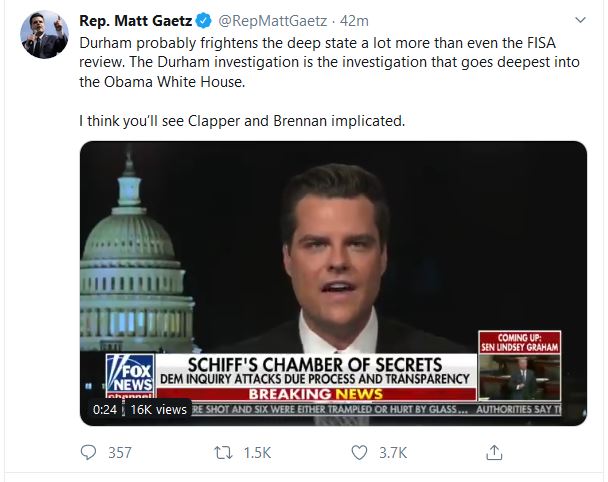Click the 3.7K likes count
The width and height of the screenshot is (608, 482).
pyautogui.click(x=394, y=453)
